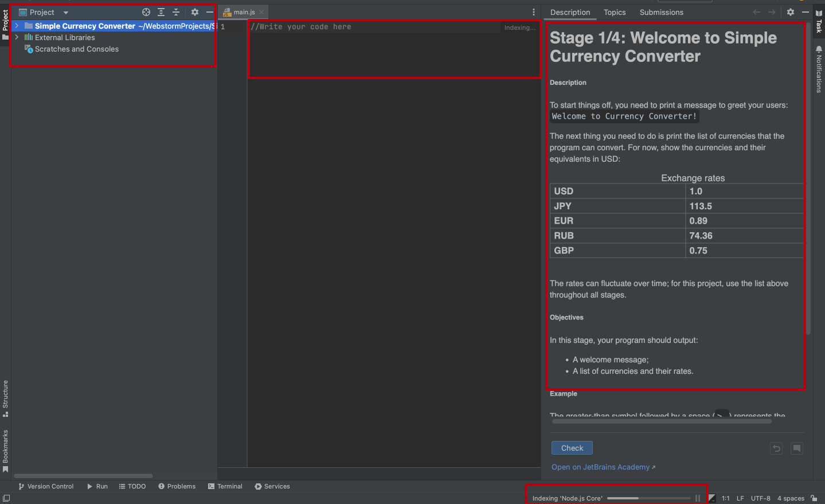825x504 pixels.
Task: Open the editor tabs three-dots menu
Action: pos(534,12)
